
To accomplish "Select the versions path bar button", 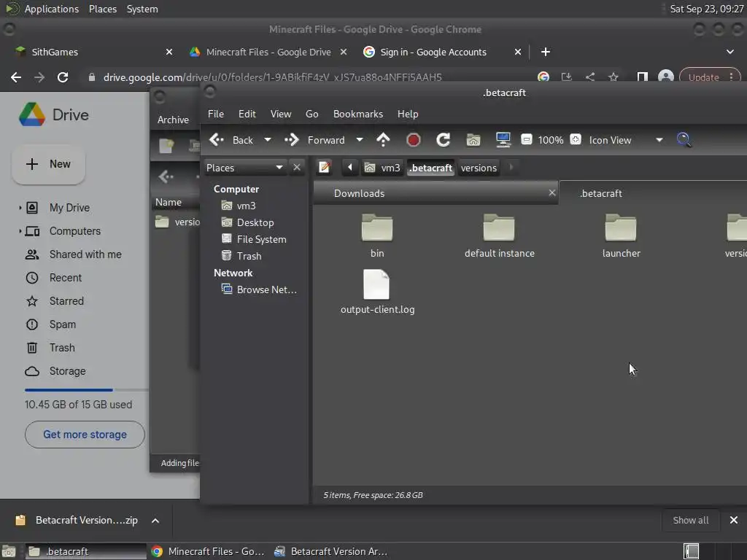I will (479, 168).
